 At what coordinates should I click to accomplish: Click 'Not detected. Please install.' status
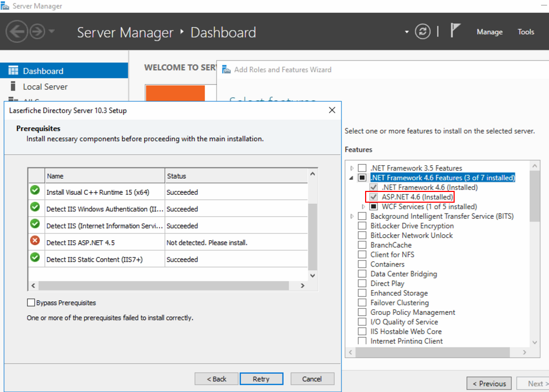(207, 242)
